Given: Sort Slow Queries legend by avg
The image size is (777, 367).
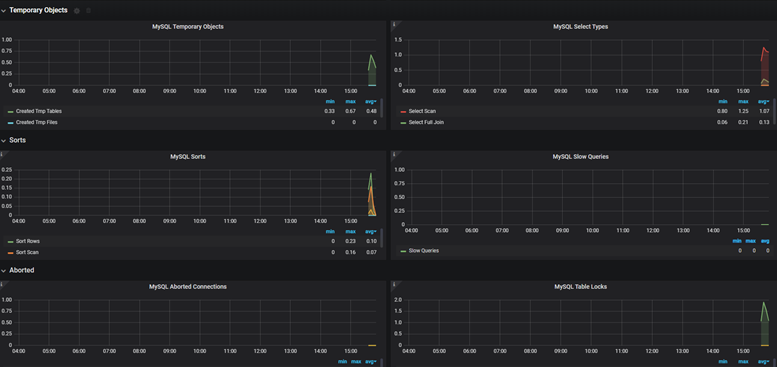Looking at the screenshot, I should 765,241.
